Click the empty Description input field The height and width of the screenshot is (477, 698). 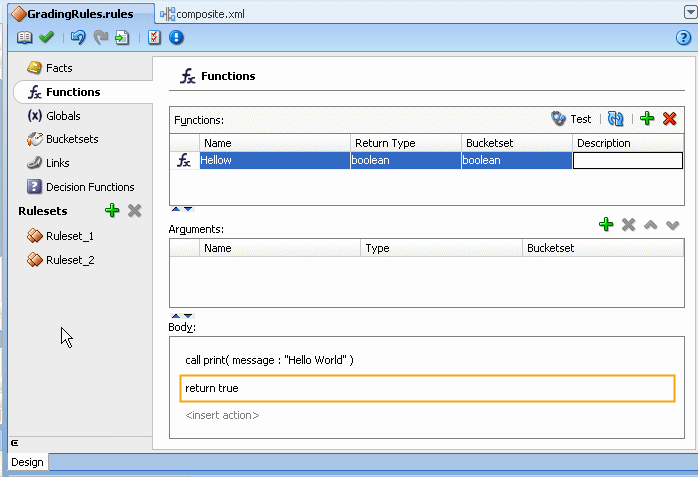(628, 161)
